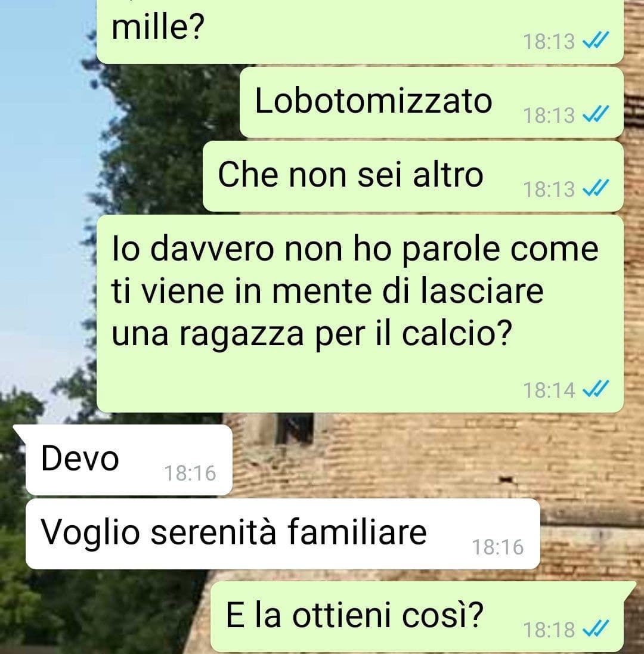The image size is (644, 654).
Task: Tap the 18:16 timestamp on 'Devo' message
Action: (190, 473)
